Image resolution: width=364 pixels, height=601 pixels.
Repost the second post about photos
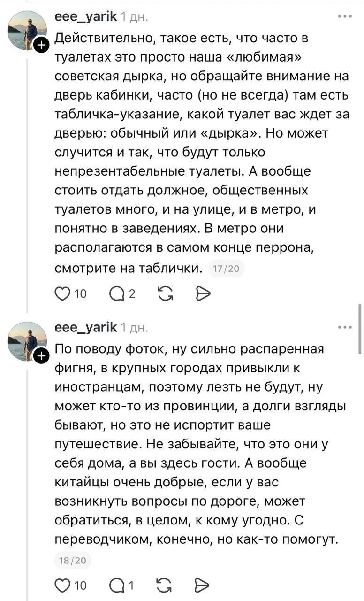(164, 586)
